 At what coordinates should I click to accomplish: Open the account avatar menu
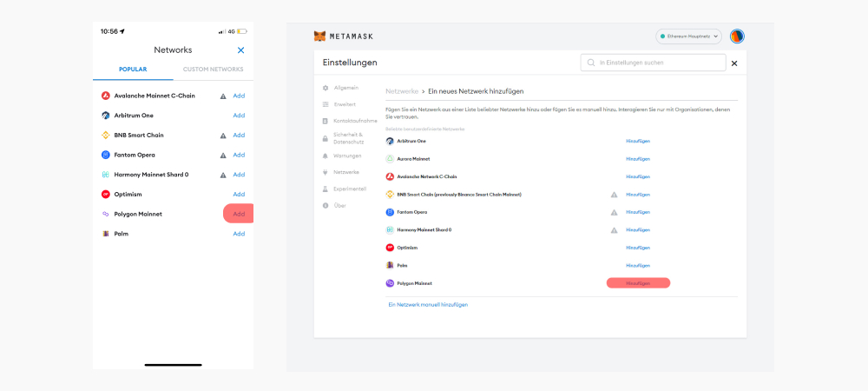point(737,36)
